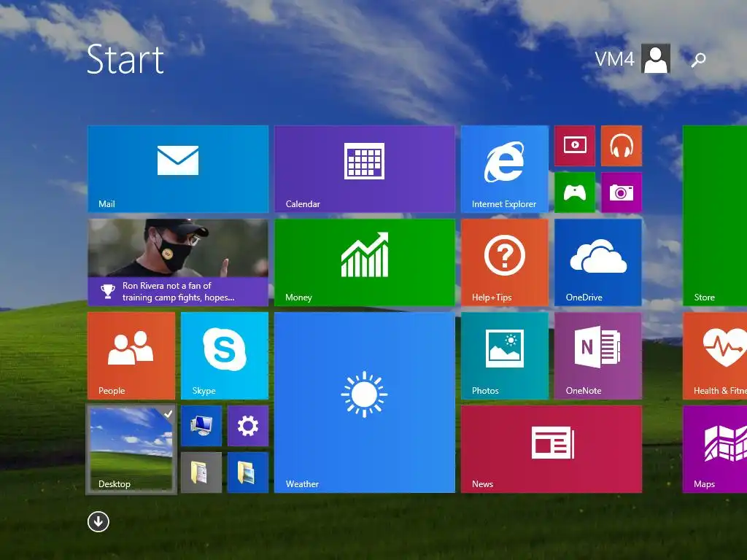The image size is (747, 560).
Task: Open the Photos tile
Action: [505, 355]
